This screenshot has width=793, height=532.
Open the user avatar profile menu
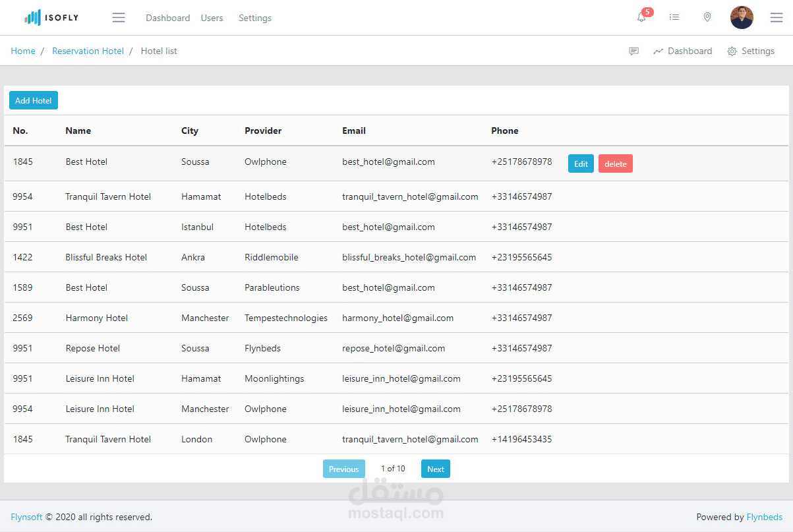[742, 17]
